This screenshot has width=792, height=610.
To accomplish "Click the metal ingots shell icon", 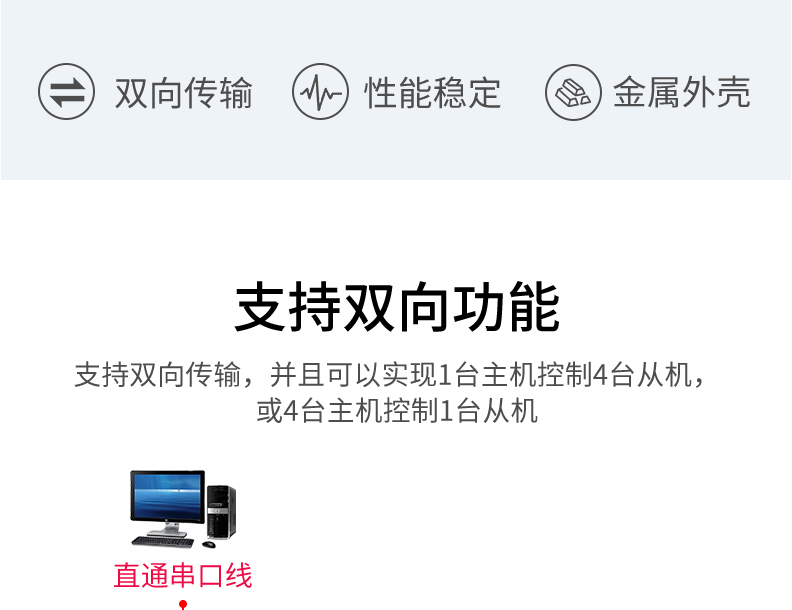I will tap(573, 92).
